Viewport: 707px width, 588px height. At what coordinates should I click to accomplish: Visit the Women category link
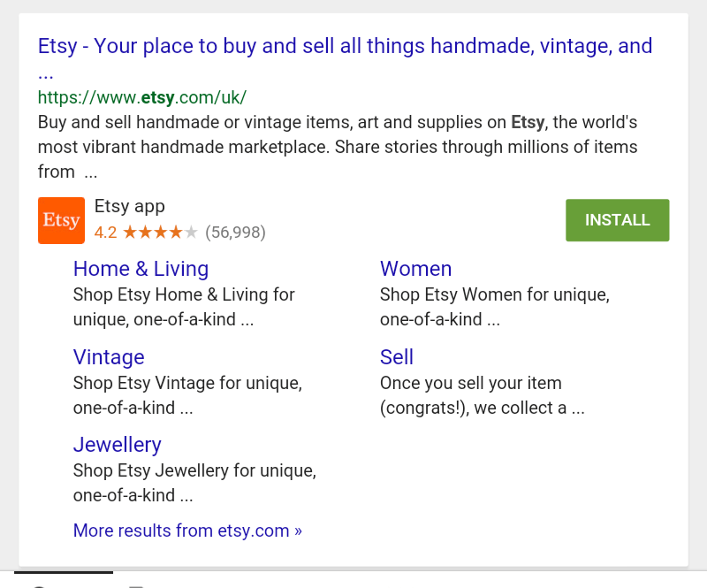tap(415, 269)
